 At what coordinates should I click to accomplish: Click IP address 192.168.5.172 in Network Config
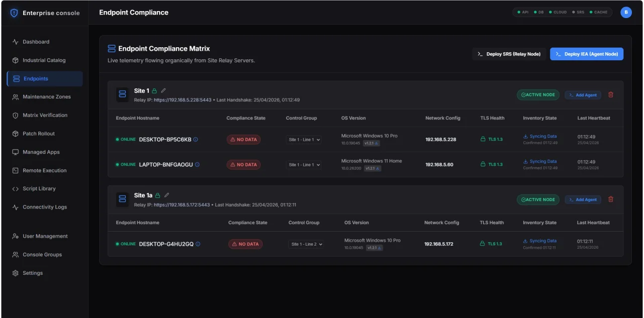[439, 244]
